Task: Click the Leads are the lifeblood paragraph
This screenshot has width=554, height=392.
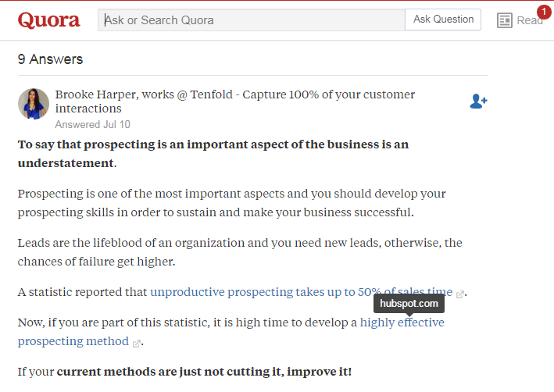Action: pos(240,252)
